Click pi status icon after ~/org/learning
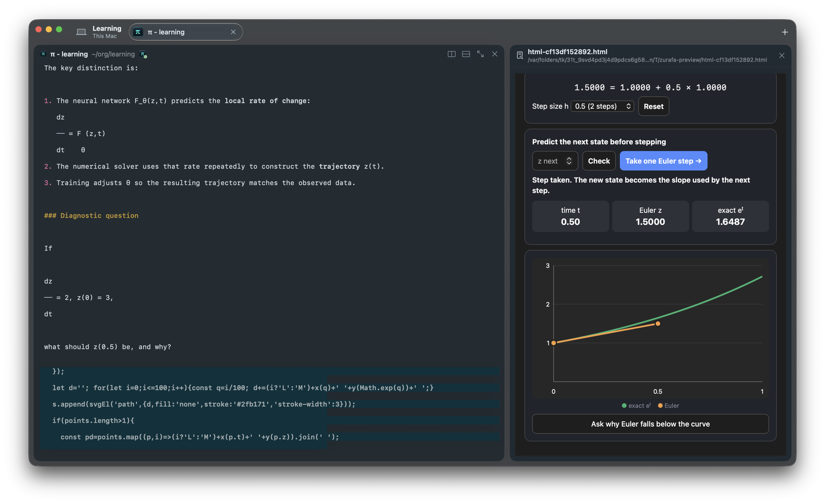This screenshot has width=825, height=504. [143, 54]
